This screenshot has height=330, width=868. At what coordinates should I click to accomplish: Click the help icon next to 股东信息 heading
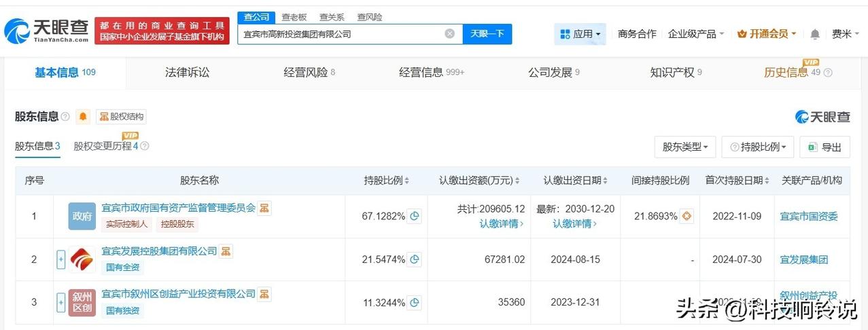(x=65, y=117)
